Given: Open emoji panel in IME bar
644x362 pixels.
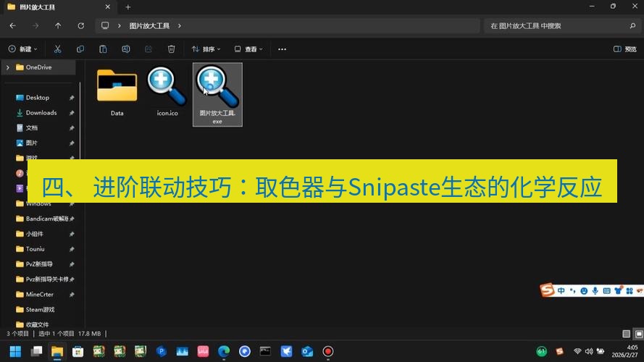Looking at the screenshot, I should (x=584, y=291).
